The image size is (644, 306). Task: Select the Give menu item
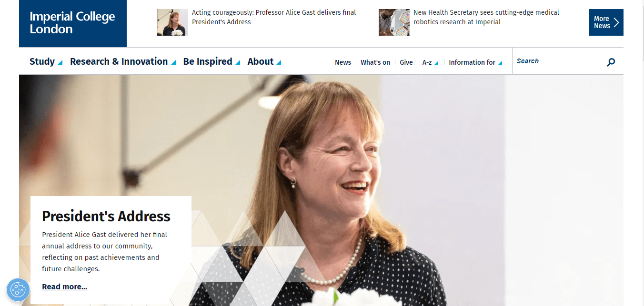tap(406, 62)
